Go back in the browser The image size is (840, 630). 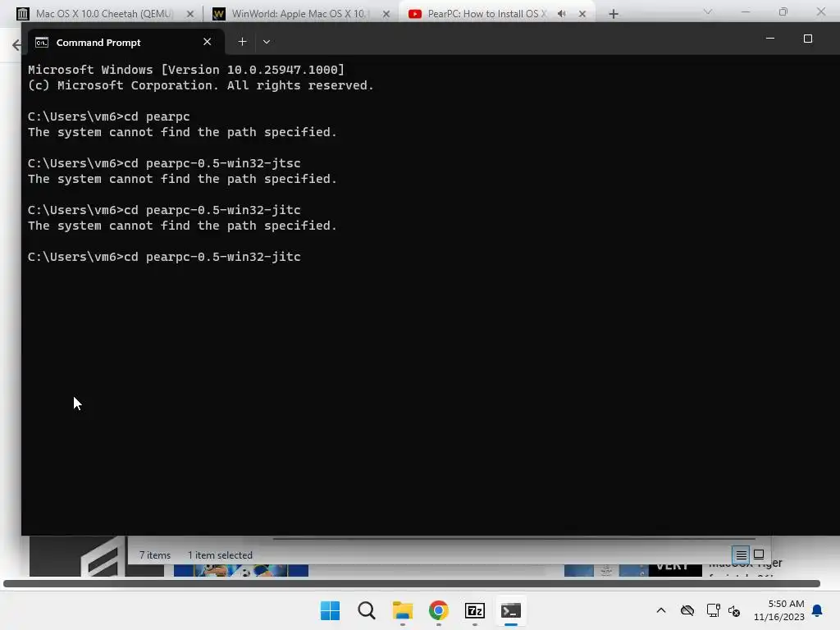16,45
